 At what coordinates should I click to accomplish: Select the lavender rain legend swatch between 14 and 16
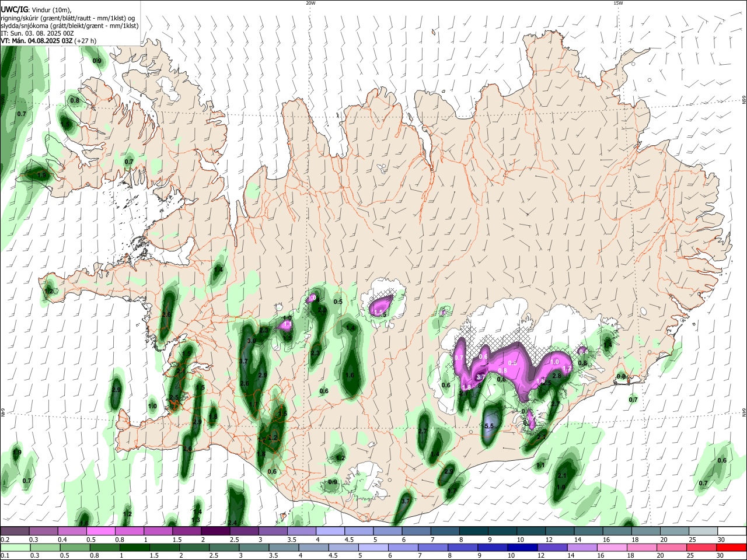click(x=582, y=548)
